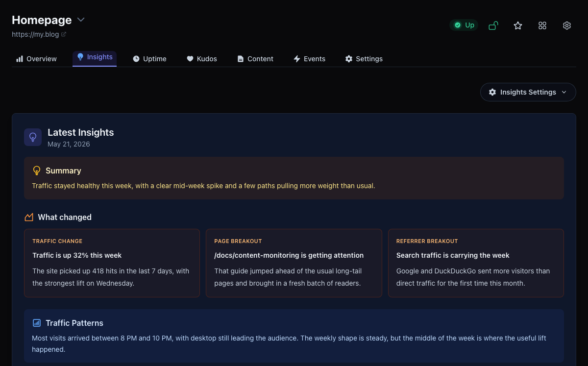Click the TRAFFIC CHANGE label
The image size is (588, 366).
(x=57, y=241)
